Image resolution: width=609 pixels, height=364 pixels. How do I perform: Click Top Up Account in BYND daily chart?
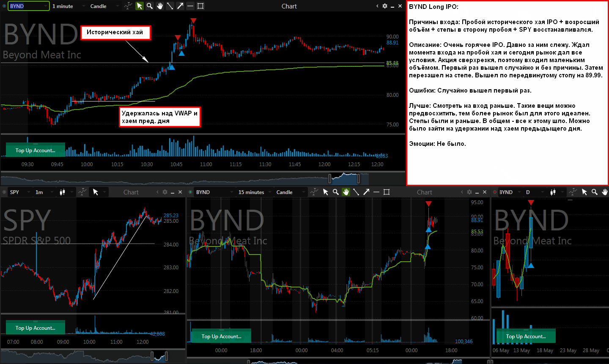pyautogui.click(x=526, y=336)
